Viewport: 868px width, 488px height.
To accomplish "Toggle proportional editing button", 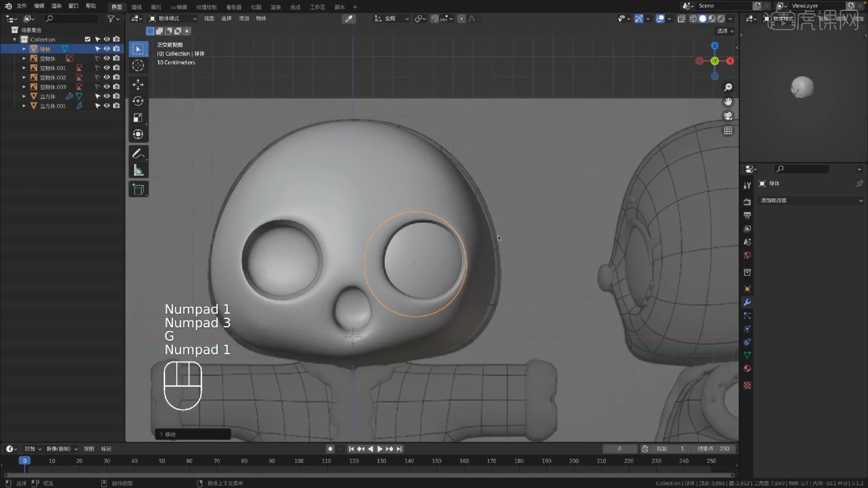I will click(461, 19).
